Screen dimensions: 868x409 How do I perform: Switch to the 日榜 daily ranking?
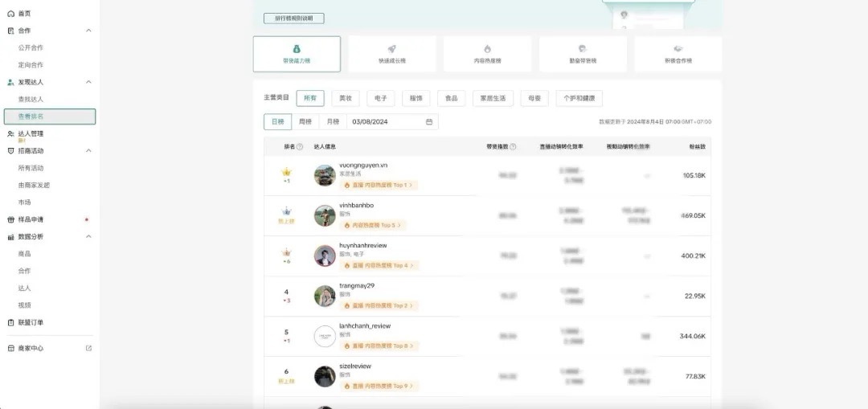[x=278, y=122]
